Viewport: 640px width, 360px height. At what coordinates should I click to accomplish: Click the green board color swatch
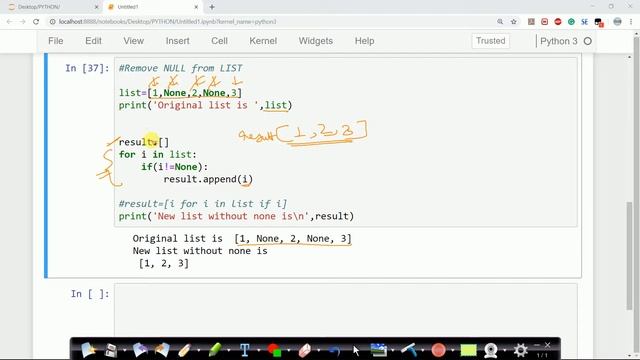click(x=468, y=350)
